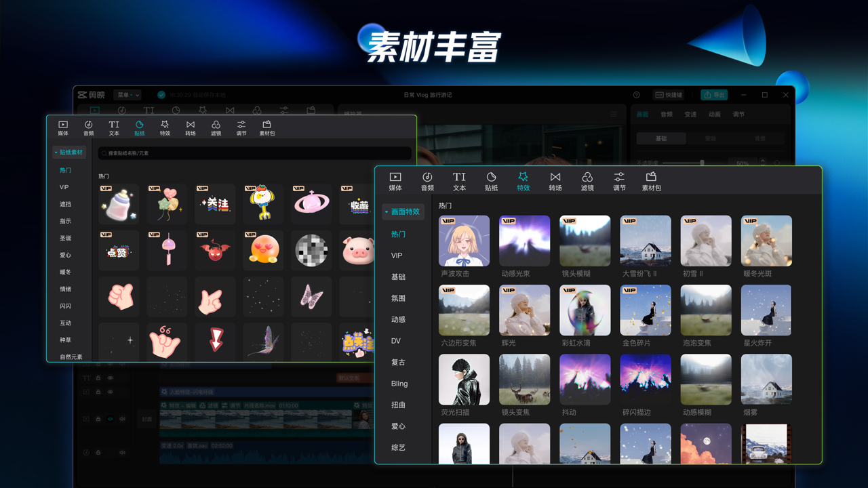The image size is (868, 488).
Task: Select the 动画 tab
Action: point(715,114)
